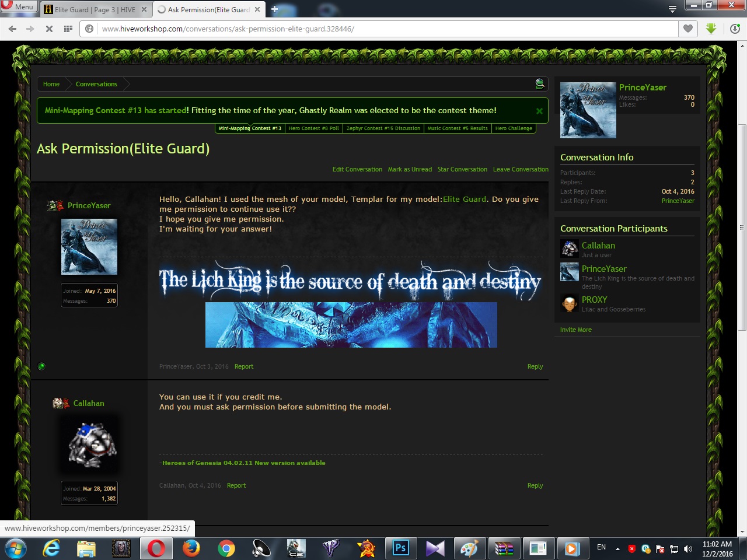This screenshot has height=560, width=747.
Task: Open a new tab with plus icon
Action: pos(274,9)
